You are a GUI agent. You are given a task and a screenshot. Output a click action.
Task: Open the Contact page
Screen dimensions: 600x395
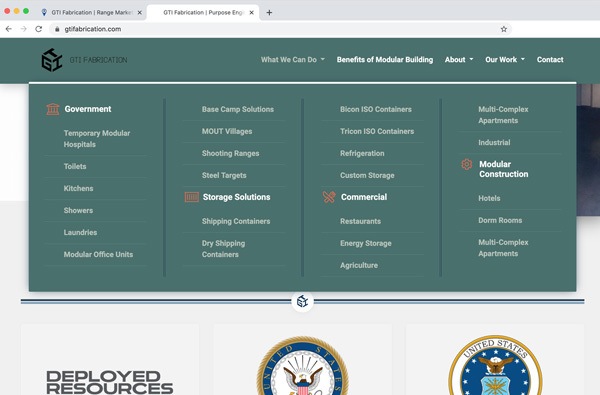pyautogui.click(x=550, y=60)
